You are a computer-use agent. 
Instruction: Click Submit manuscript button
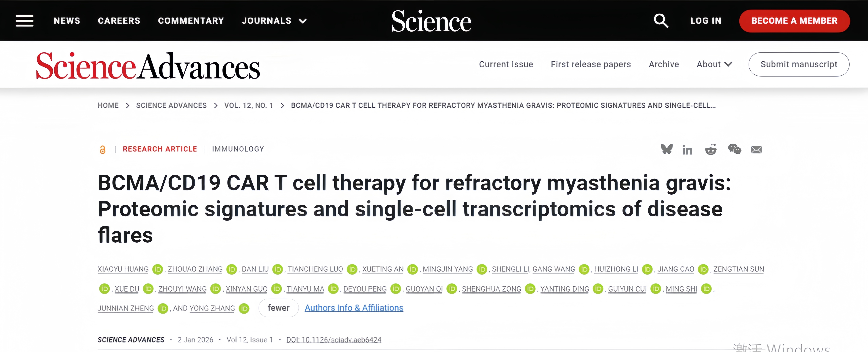[x=799, y=64]
